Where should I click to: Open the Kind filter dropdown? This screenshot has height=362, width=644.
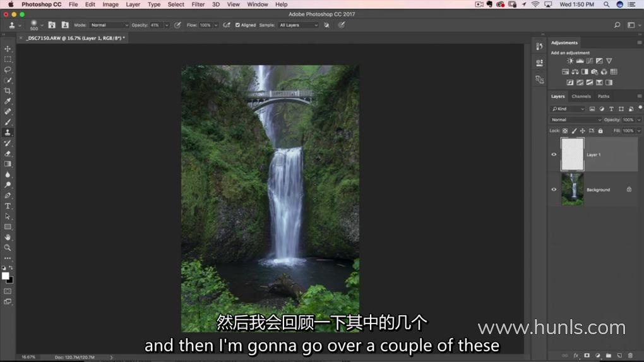pyautogui.click(x=568, y=109)
